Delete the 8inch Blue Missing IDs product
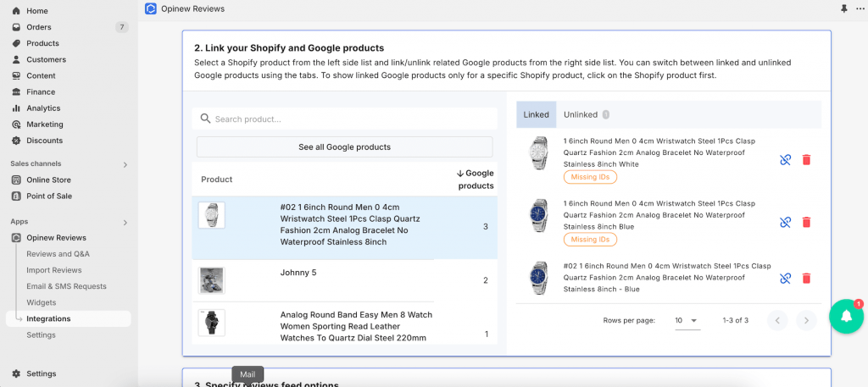 click(x=806, y=222)
